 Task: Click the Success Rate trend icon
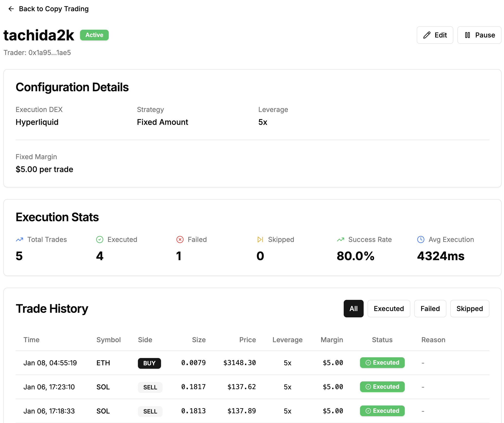(x=341, y=239)
